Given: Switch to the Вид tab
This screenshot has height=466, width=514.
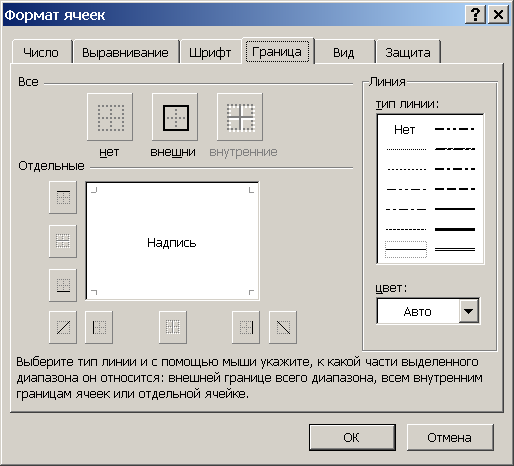Looking at the screenshot, I should [x=344, y=52].
